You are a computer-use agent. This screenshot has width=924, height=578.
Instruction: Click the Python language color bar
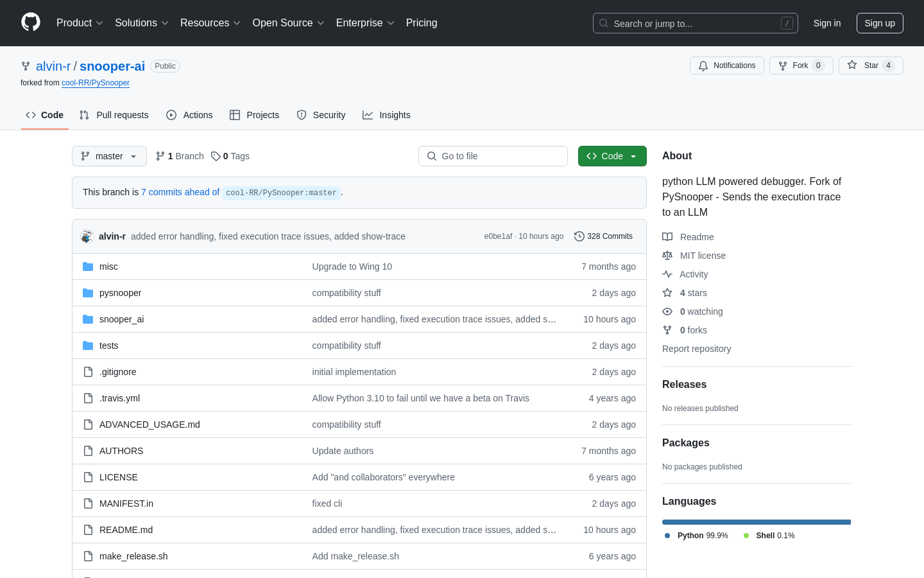[757, 522]
